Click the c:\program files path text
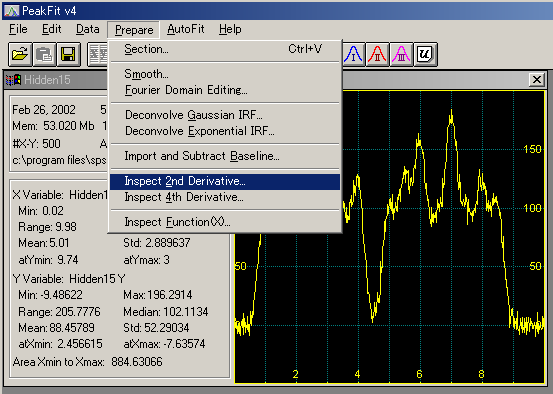The height and width of the screenshot is (394, 553). click(x=59, y=160)
